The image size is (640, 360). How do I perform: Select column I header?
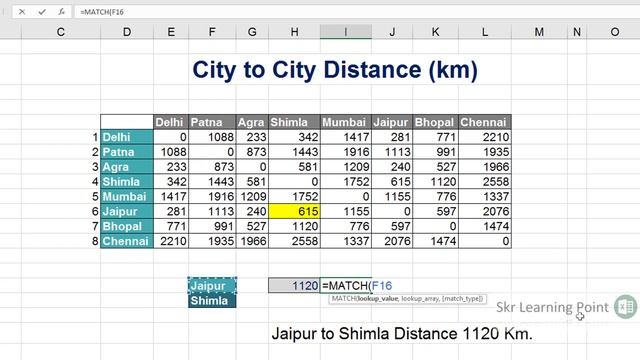pos(346,32)
